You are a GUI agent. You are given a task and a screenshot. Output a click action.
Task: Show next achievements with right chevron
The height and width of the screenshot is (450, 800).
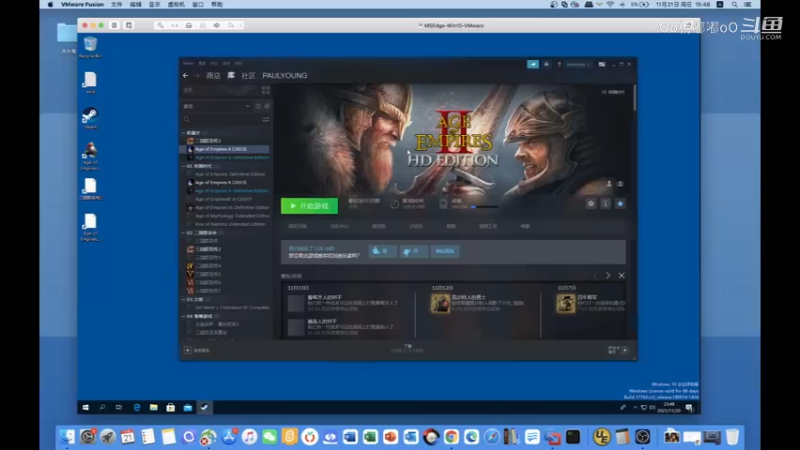pos(608,276)
